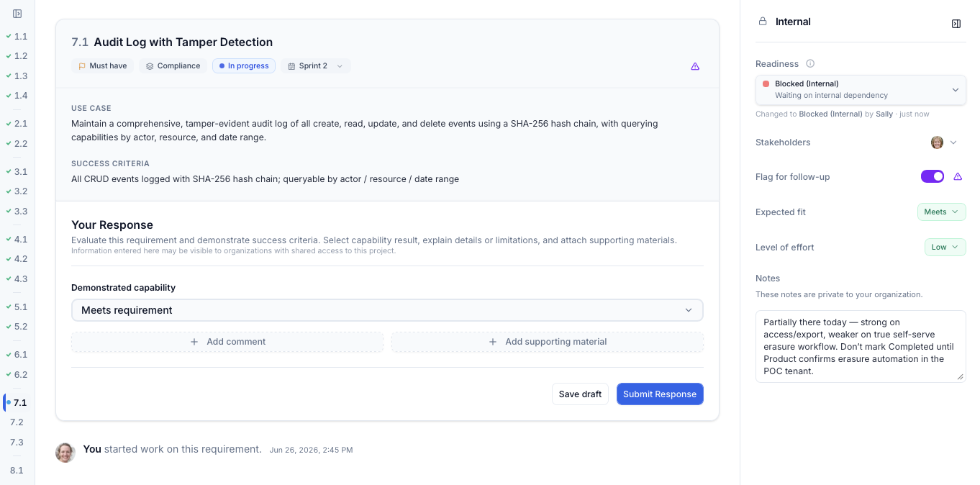Select the active requirement 7.1 in sidebar
The height and width of the screenshot is (485, 980).
pyautogui.click(x=17, y=403)
